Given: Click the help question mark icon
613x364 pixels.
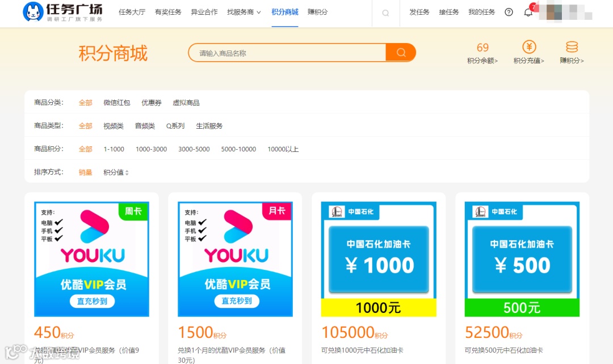Looking at the screenshot, I should click(509, 12).
